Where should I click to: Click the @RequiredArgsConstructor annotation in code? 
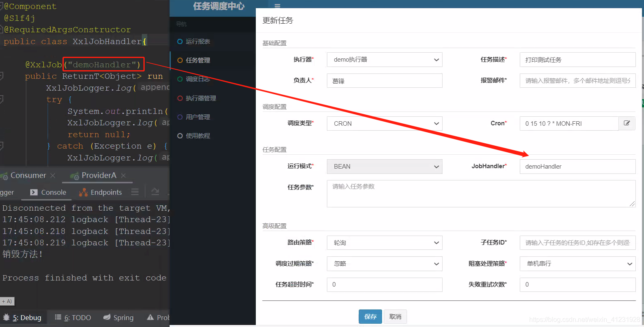[67, 30]
